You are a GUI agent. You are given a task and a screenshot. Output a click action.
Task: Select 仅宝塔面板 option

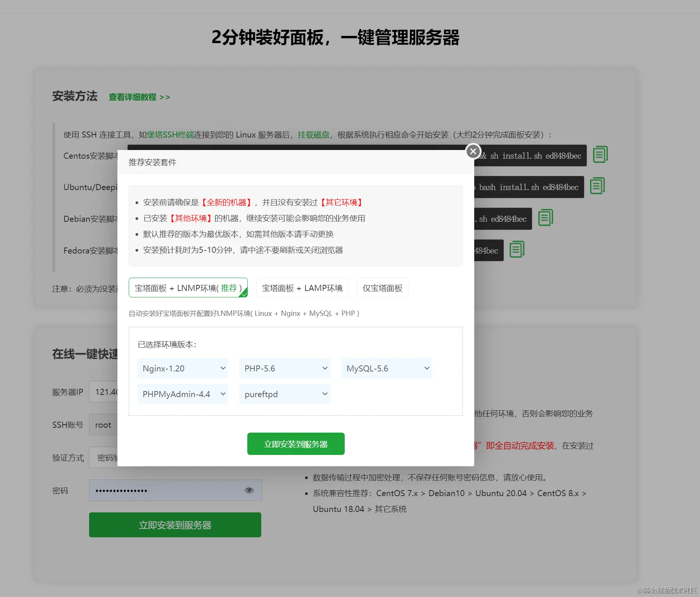pos(382,288)
